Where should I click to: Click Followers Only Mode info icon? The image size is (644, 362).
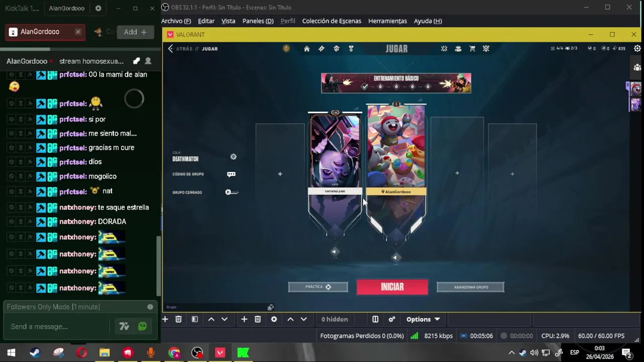tap(150, 307)
